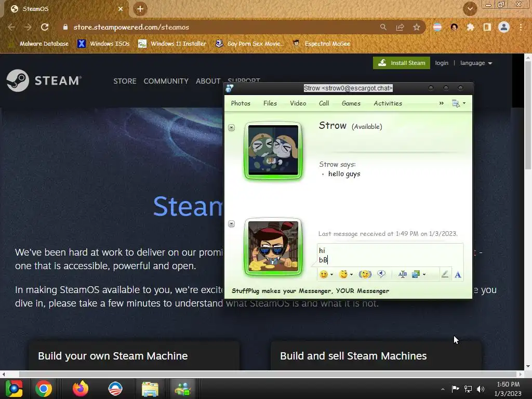Click Strow's display picture
Image resolution: width=532 pixels, height=399 pixels.
pos(273,150)
